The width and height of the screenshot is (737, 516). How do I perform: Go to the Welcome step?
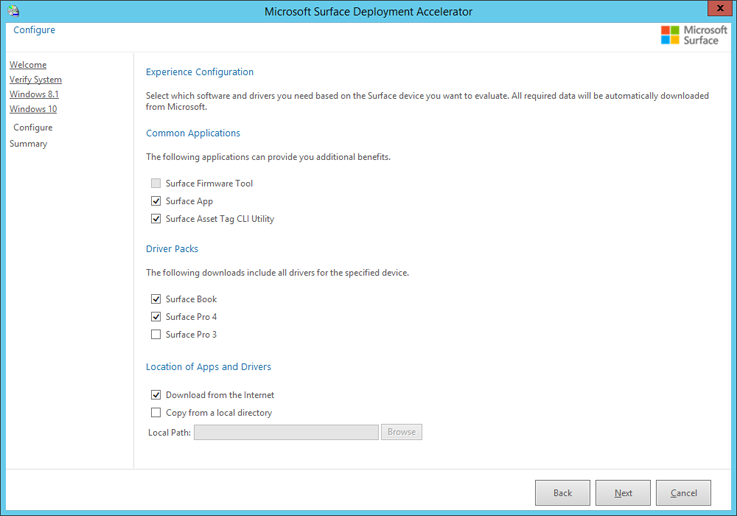28,65
